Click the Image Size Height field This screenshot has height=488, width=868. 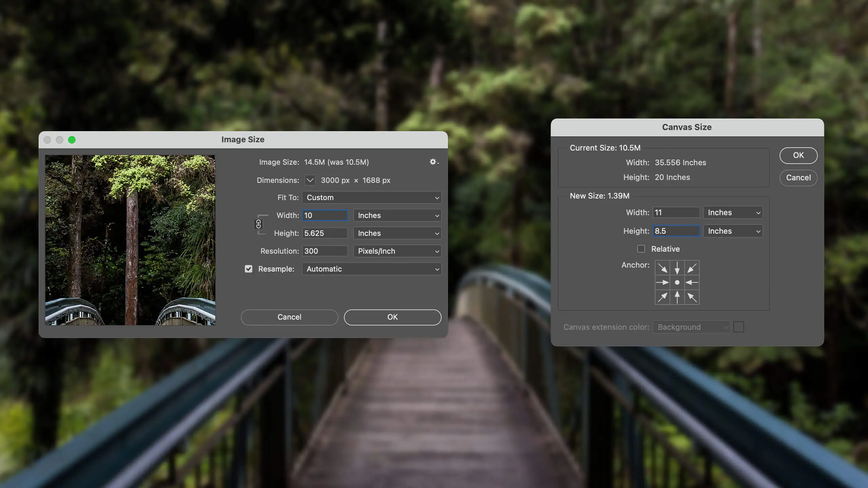tap(325, 233)
